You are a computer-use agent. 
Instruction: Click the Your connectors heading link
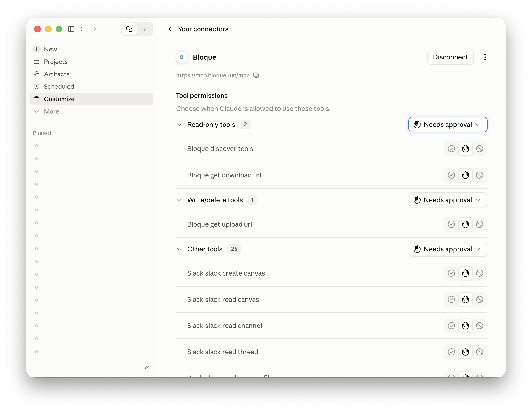203,29
